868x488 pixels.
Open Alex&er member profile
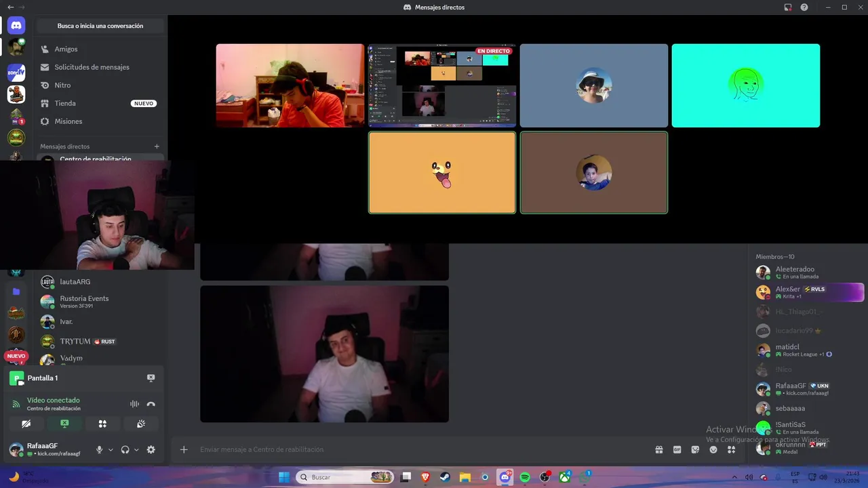[x=809, y=292]
